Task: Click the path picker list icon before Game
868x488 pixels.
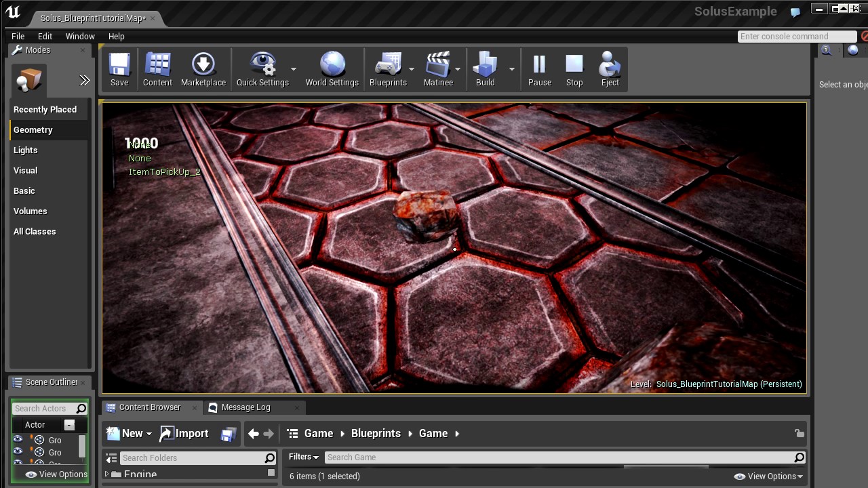Action: click(x=292, y=434)
